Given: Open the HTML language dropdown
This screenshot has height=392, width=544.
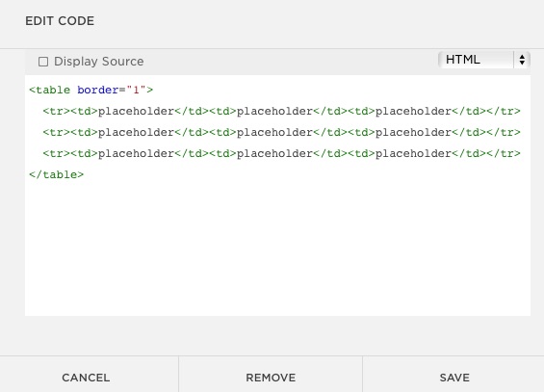Looking at the screenshot, I should coord(483,60).
